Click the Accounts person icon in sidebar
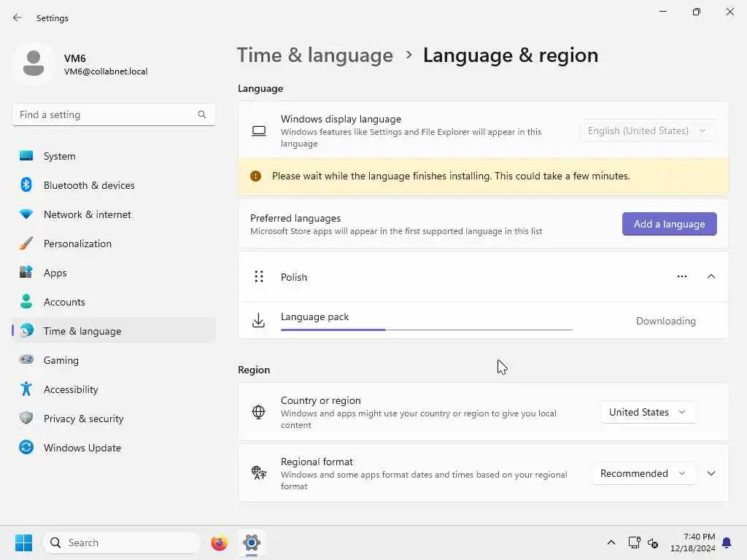This screenshot has width=747, height=560. (26, 301)
